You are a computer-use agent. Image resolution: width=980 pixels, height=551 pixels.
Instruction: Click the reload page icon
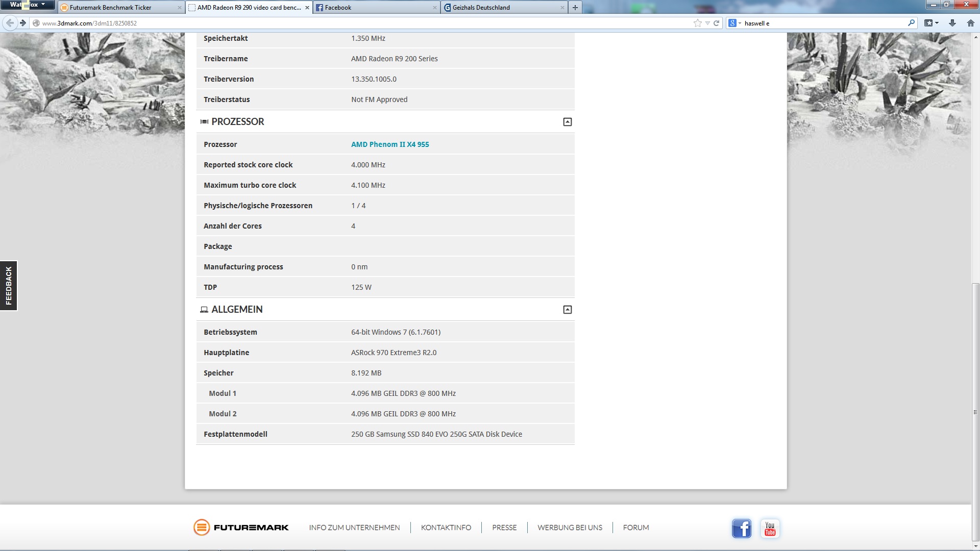point(716,23)
